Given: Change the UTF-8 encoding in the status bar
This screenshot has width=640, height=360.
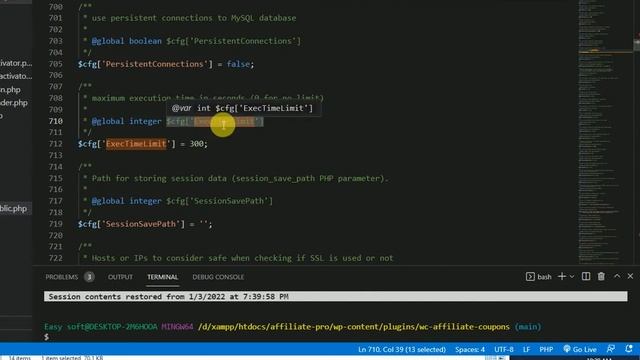Looking at the screenshot, I should 504,349.
